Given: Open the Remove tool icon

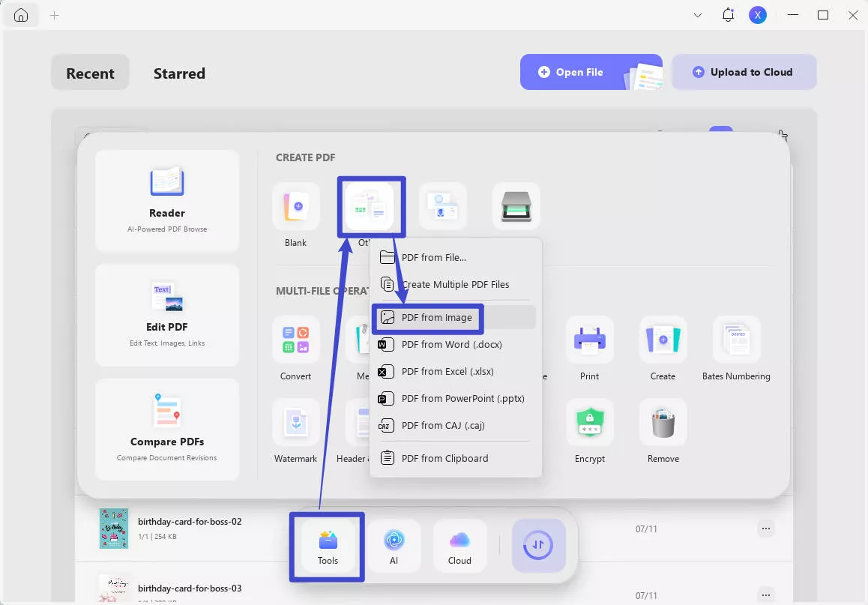Looking at the screenshot, I should point(663,423).
